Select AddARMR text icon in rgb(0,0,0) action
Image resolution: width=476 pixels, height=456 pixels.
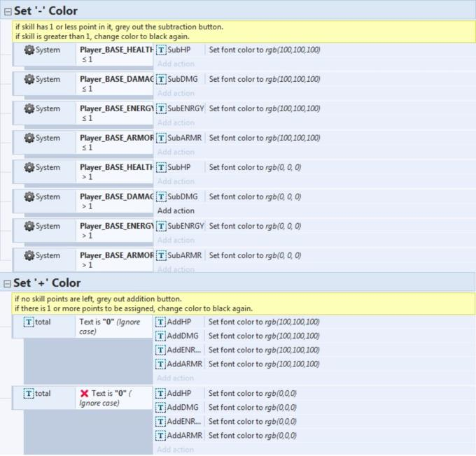161,436
